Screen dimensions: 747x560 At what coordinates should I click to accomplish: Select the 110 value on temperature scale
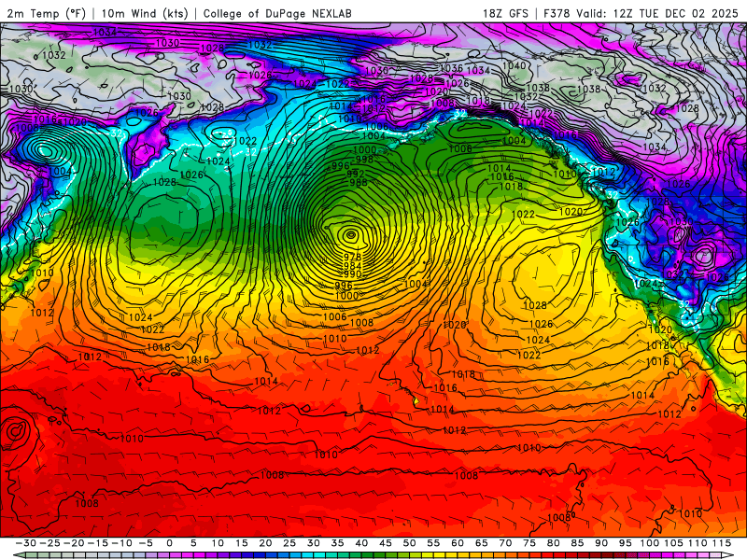[698, 543]
